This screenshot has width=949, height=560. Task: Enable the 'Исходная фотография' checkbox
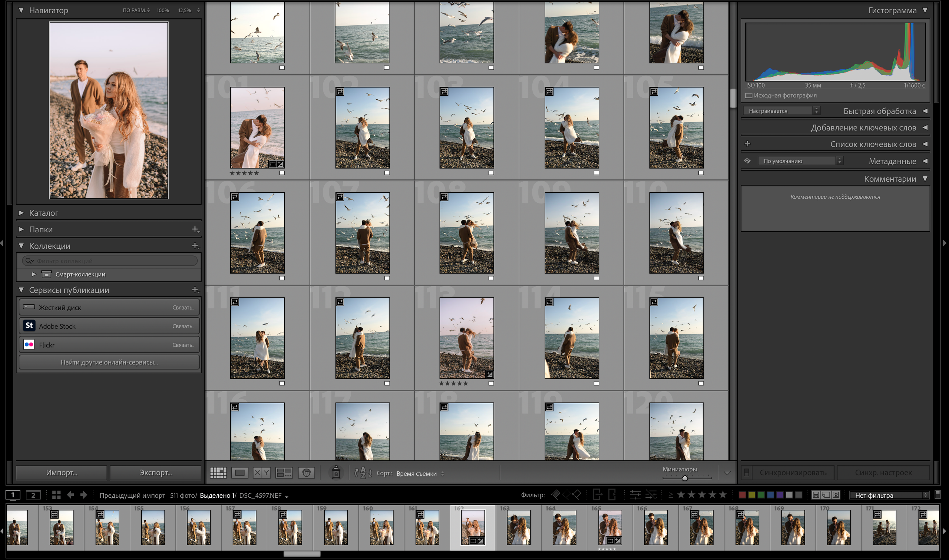(x=749, y=96)
